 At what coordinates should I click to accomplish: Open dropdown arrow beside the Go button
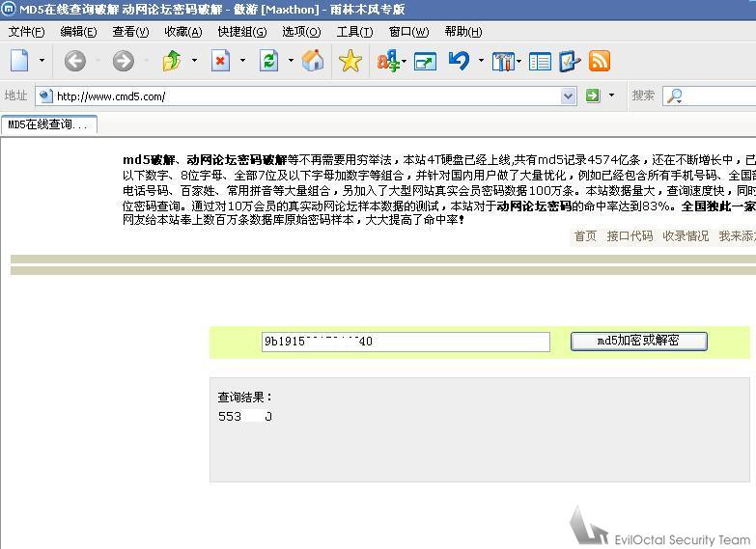click(612, 96)
